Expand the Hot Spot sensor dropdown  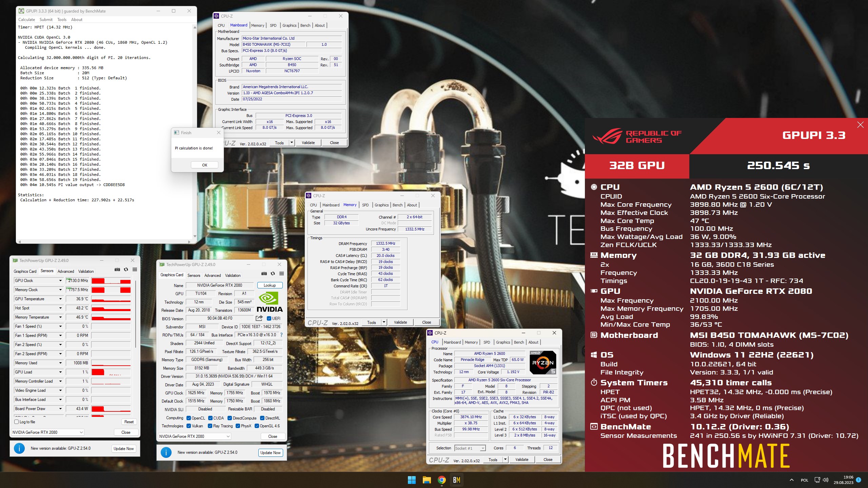click(x=60, y=308)
